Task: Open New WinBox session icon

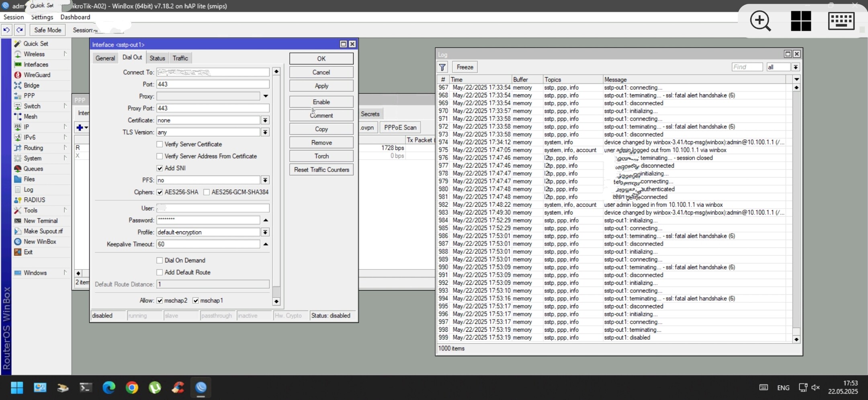Action: coord(18,242)
